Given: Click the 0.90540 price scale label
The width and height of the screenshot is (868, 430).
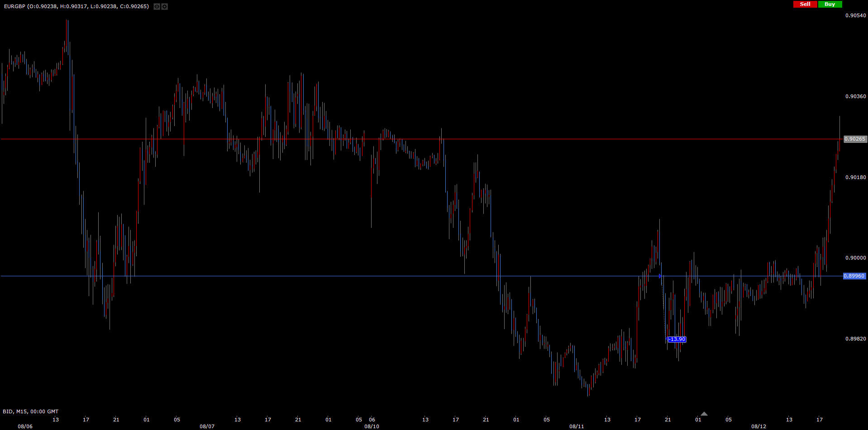Looking at the screenshot, I should 855,15.
